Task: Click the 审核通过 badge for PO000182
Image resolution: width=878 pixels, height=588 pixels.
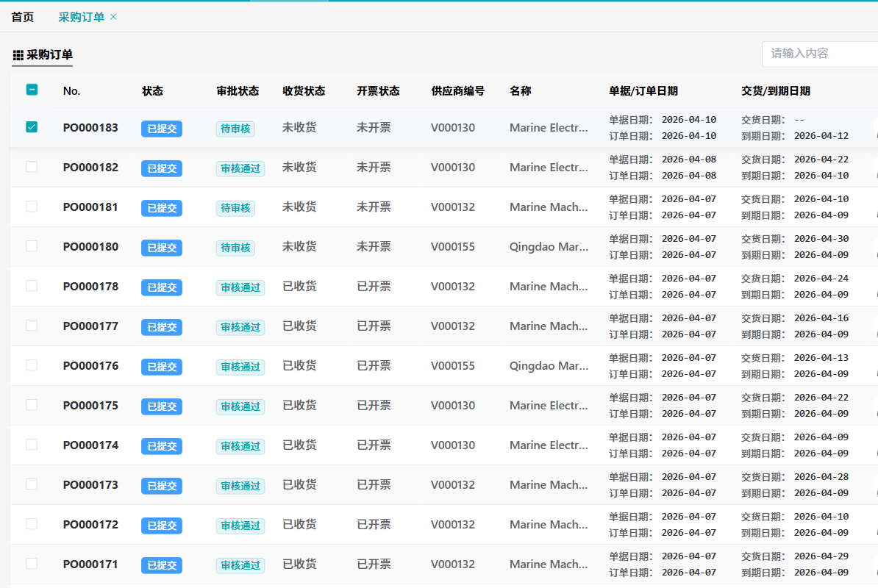Action: tap(240, 168)
